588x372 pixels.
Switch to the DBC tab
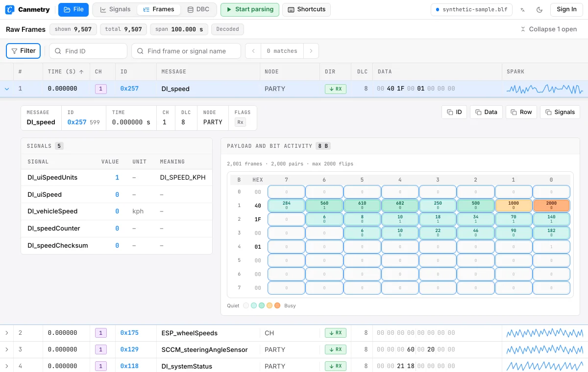pyautogui.click(x=198, y=9)
